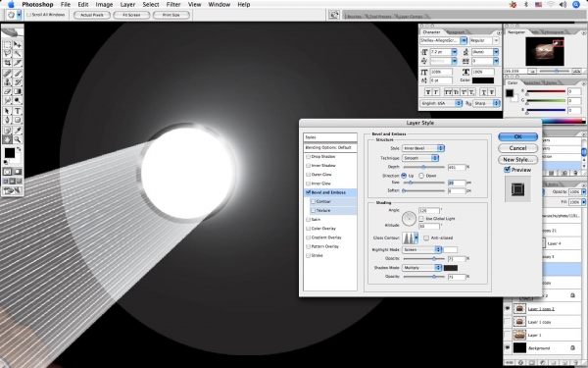Switch to the Histogram tab
The width and height of the screenshot is (588, 368).
click(554, 32)
